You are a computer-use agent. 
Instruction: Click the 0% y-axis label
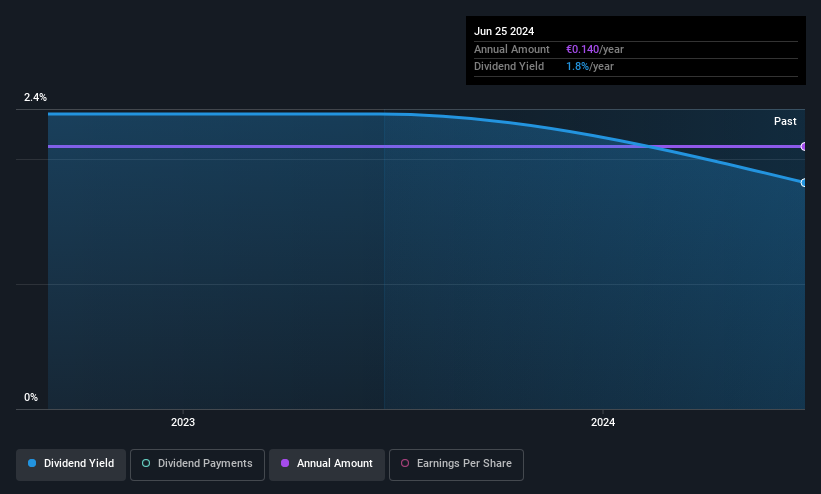(x=31, y=398)
